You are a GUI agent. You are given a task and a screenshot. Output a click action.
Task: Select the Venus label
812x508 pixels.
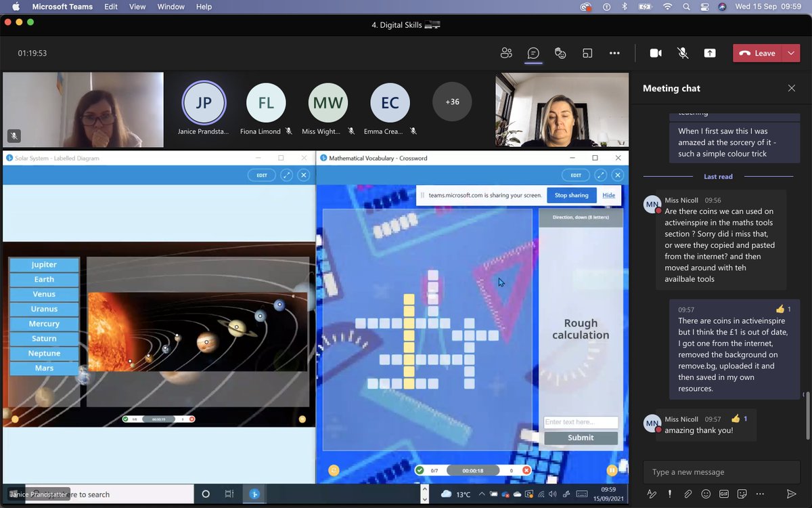pos(44,294)
